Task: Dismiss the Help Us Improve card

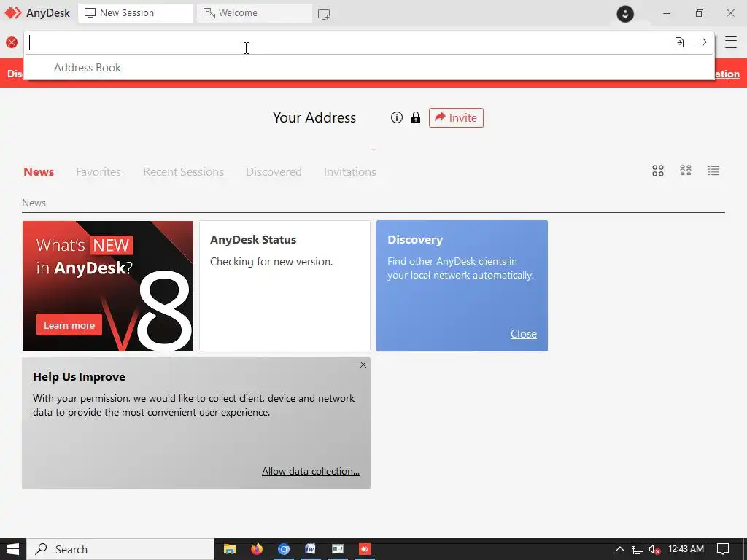Action: pyautogui.click(x=363, y=365)
